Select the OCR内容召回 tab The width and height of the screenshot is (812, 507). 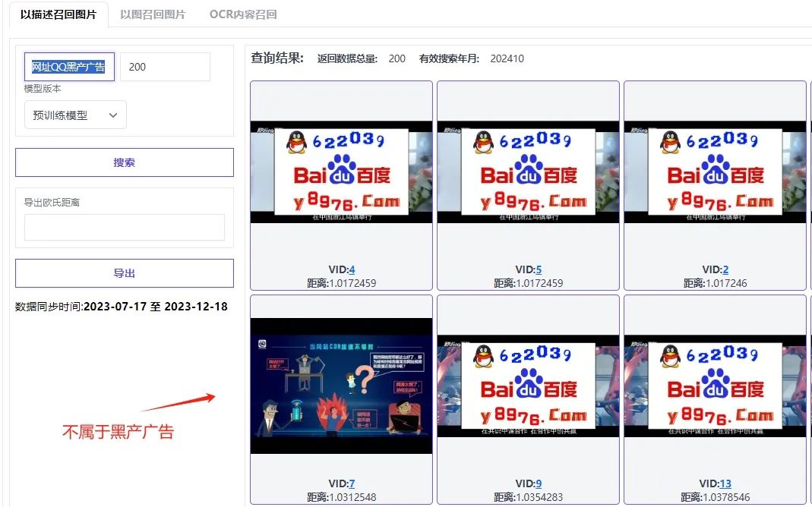pos(243,14)
